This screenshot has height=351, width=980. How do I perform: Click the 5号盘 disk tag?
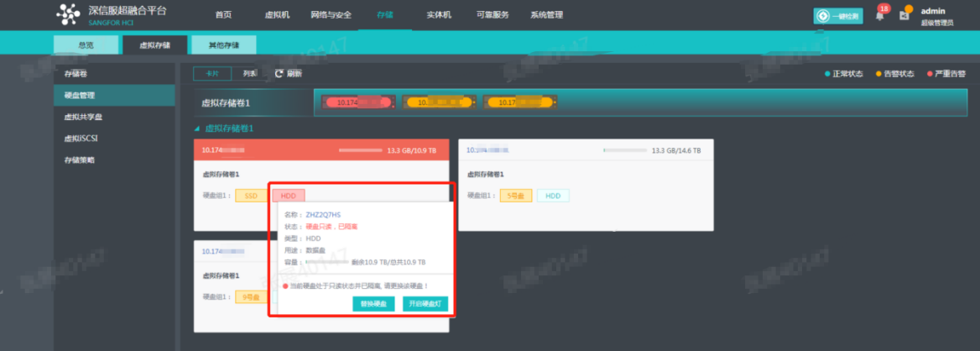click(516, 196)
